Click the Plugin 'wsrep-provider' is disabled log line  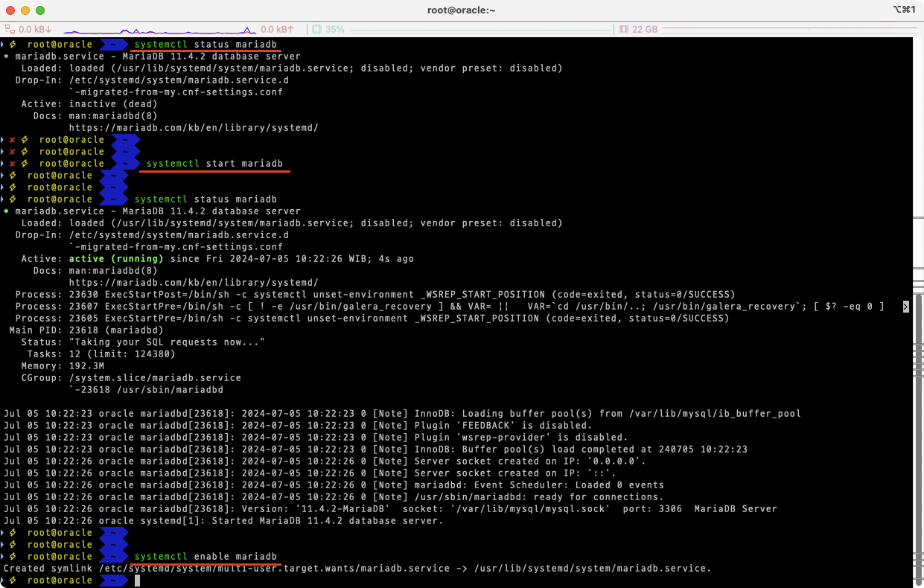[316, 438]
